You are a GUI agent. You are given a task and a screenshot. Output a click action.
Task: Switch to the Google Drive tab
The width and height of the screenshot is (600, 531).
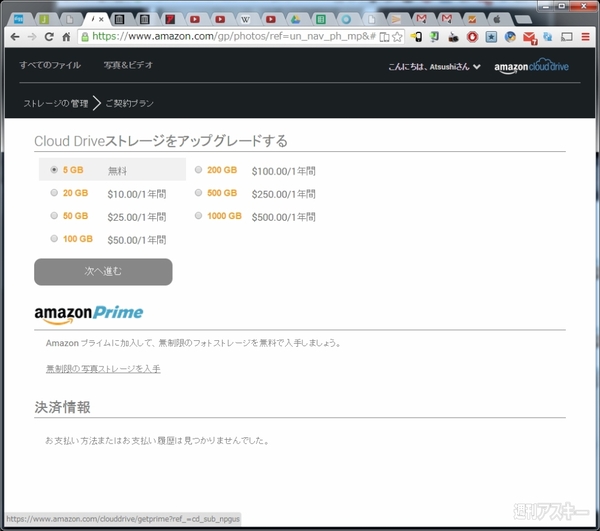[295, 19]
